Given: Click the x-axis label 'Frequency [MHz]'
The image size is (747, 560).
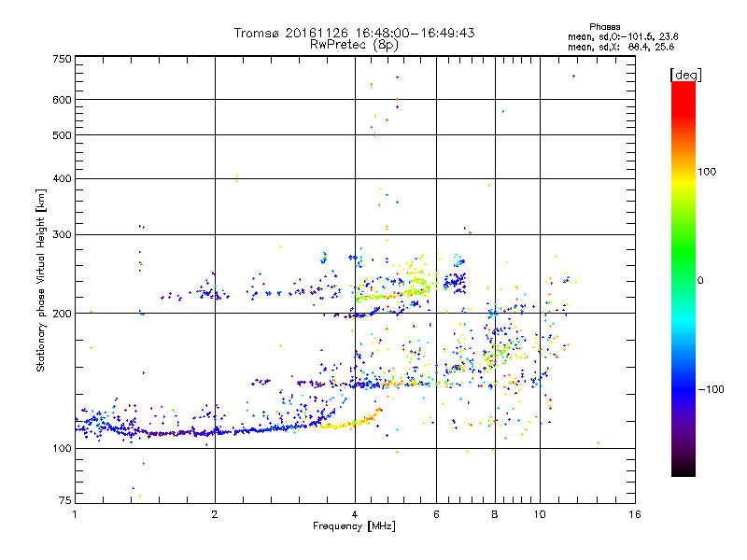Looking at the screenshot, I should (x=354, y=526).
